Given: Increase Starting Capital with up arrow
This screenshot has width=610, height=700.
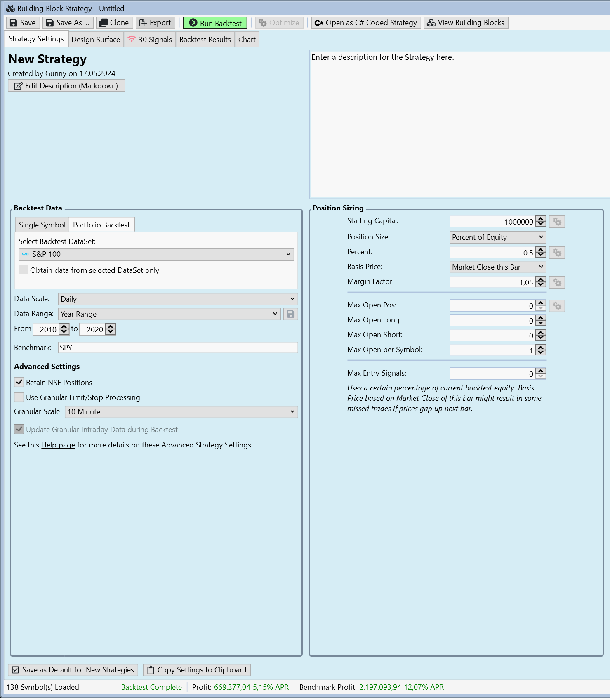Looking at the screenshot, I should 541,219.
